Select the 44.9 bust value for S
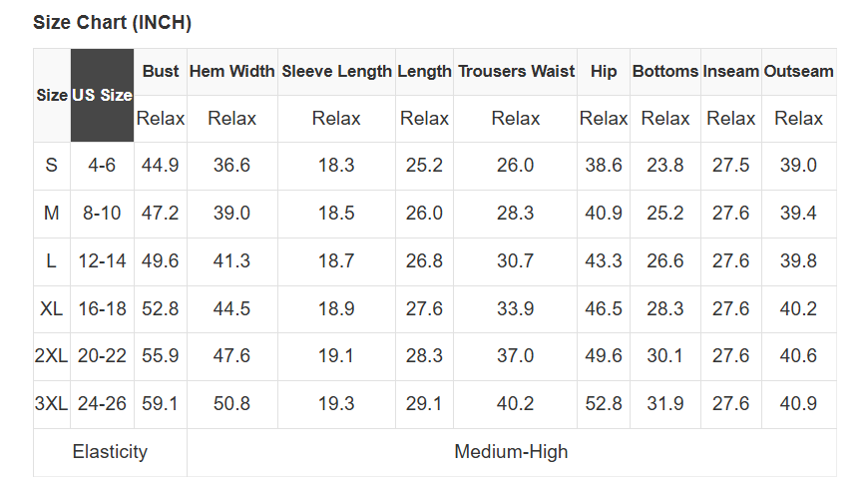This screenshot has width=868, height=478. point(161,166)
